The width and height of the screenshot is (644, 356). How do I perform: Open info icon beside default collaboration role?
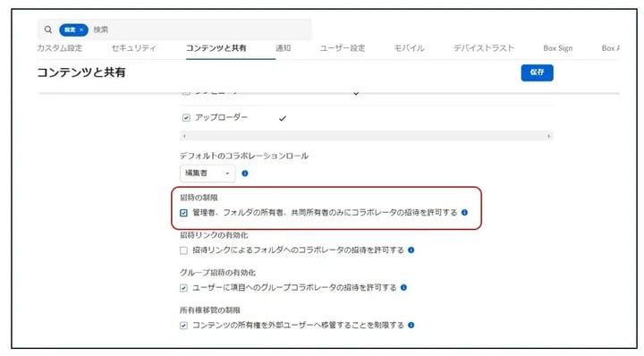coord(245,174)
